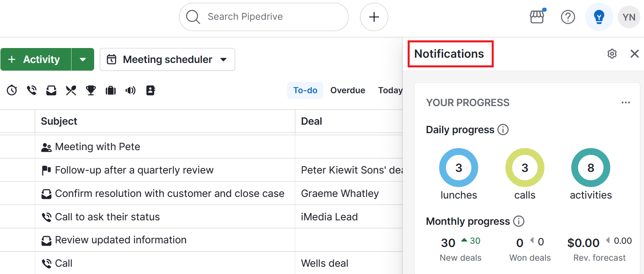The height and width of the screenshot is (274, 644).
Task: Select the briefcase Meeting activity filter
Action: coord(110,90)
